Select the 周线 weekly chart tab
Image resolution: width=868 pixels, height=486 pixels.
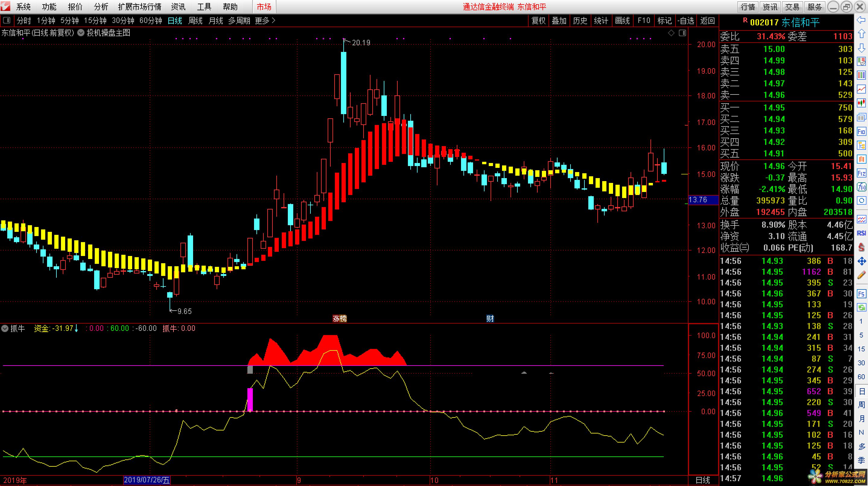195,21
